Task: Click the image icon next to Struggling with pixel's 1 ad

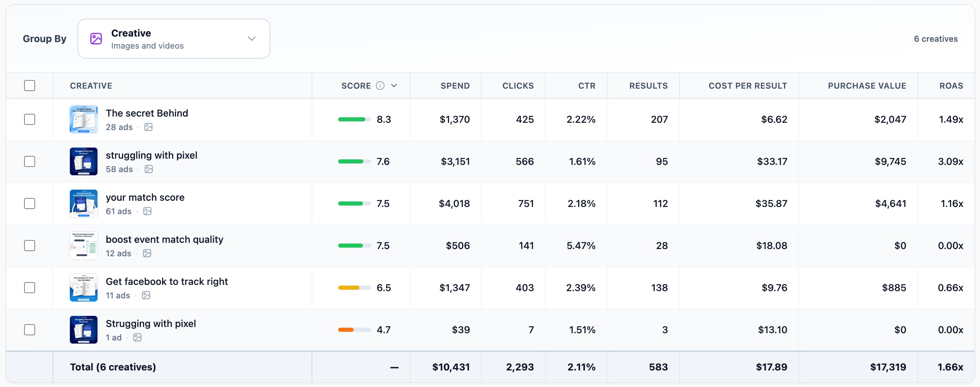Action: click(x=137, y=337)
